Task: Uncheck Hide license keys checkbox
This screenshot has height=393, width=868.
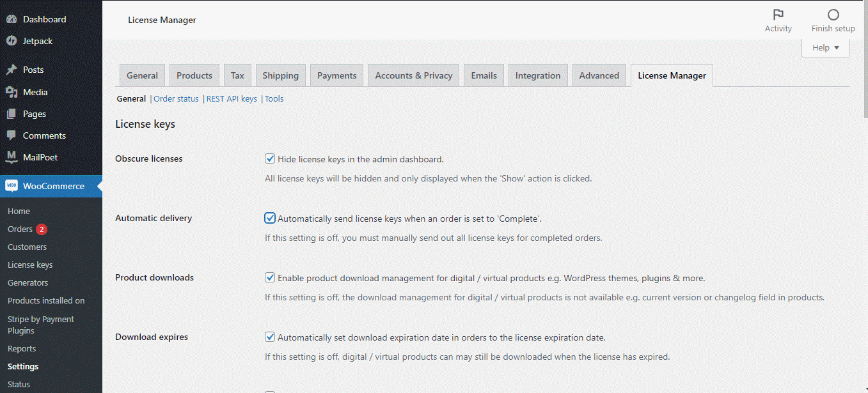Action: click(x=270, y=159)
